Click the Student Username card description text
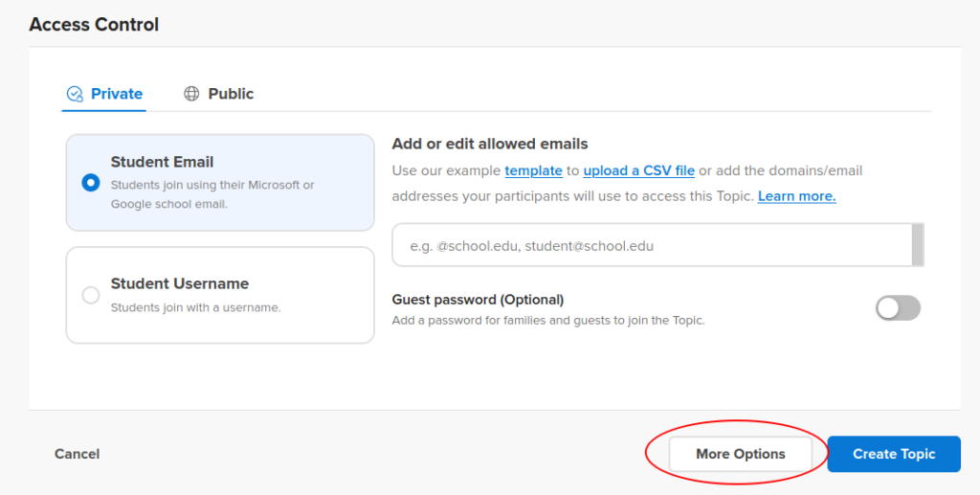Screen dimensions: 980x495 (195, 307)
